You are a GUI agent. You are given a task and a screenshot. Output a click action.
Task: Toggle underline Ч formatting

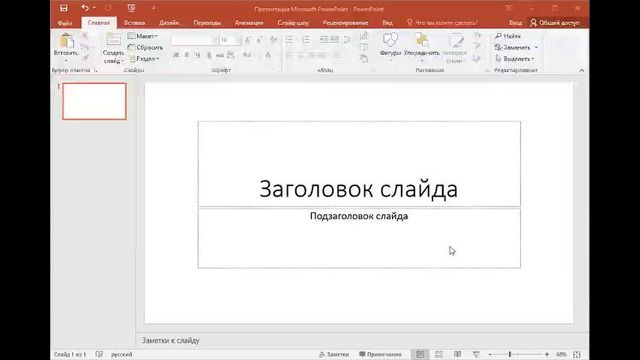point(198,55)
